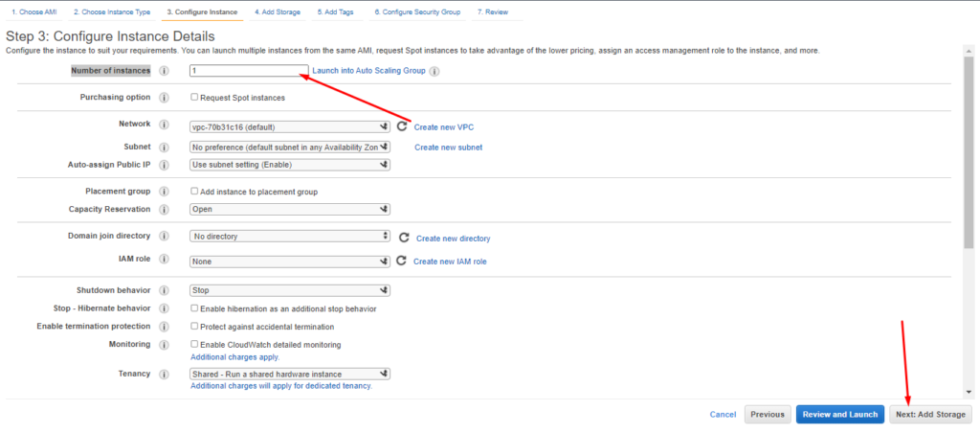Click Next: Add Storage button
The image size is (980, 433).
(930, 414)
